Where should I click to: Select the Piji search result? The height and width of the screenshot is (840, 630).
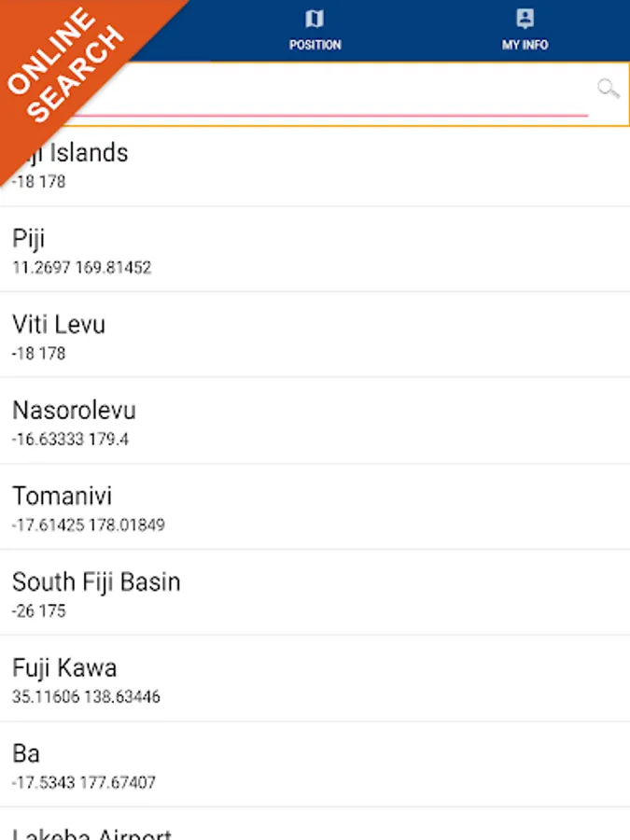click(x=29, y=239)
